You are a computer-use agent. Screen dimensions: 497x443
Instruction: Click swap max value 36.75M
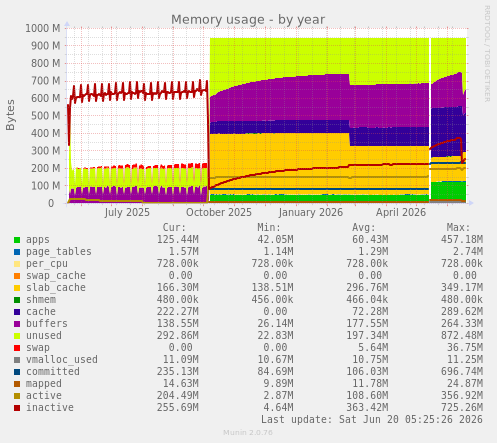(x=465, y=348)
